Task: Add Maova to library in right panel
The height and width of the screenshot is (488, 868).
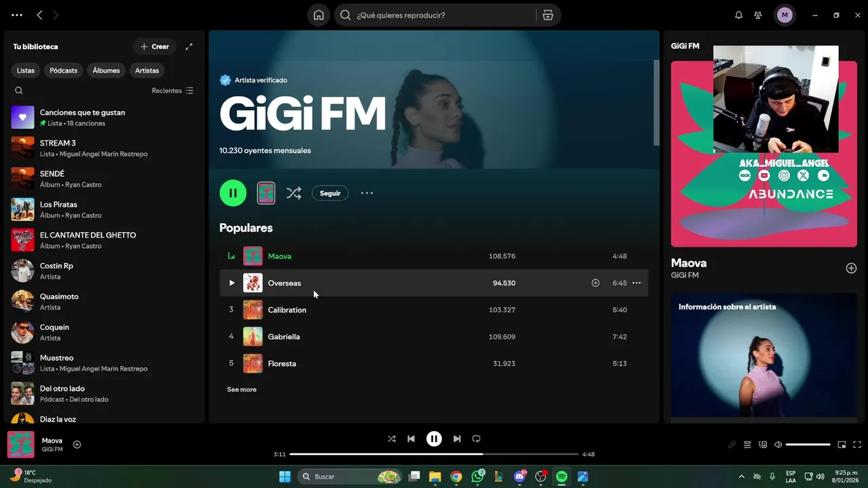Action: (x=851, y=268)
